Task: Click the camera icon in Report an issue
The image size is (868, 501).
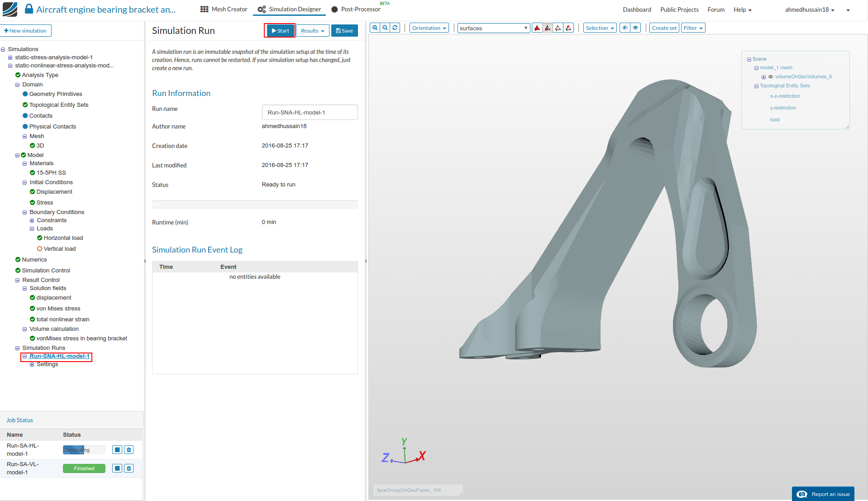Action: [x=801, y=494]
